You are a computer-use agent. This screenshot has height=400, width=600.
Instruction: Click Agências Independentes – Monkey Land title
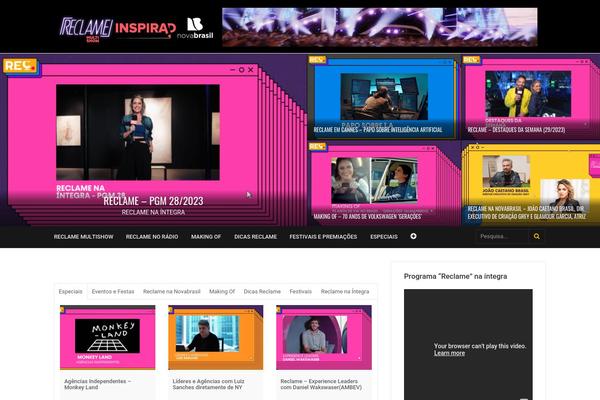point(98,384)
